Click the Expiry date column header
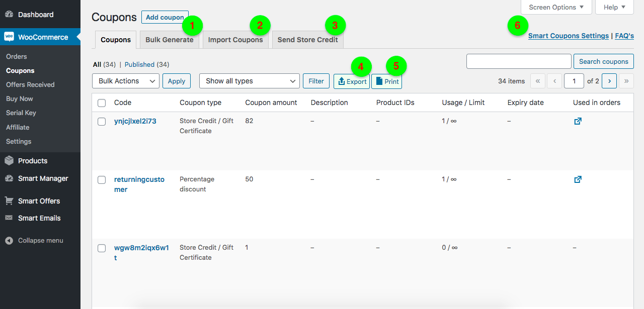 [526, 102]
